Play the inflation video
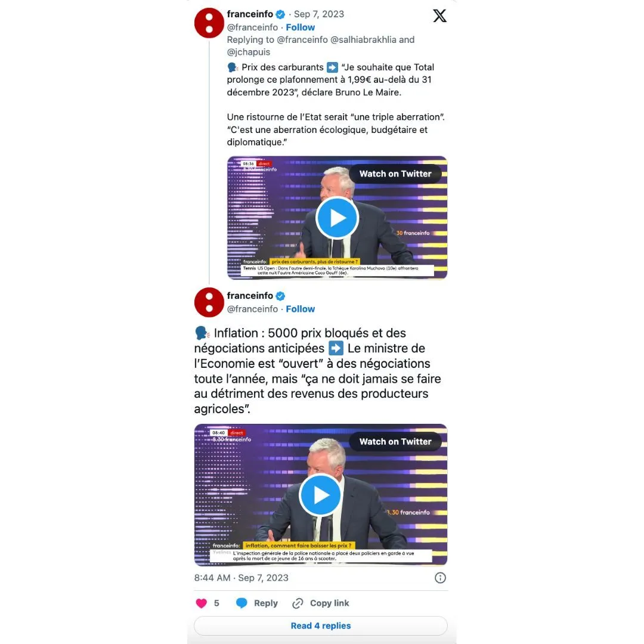The image size is (644, 644). (x=321, y=495)
